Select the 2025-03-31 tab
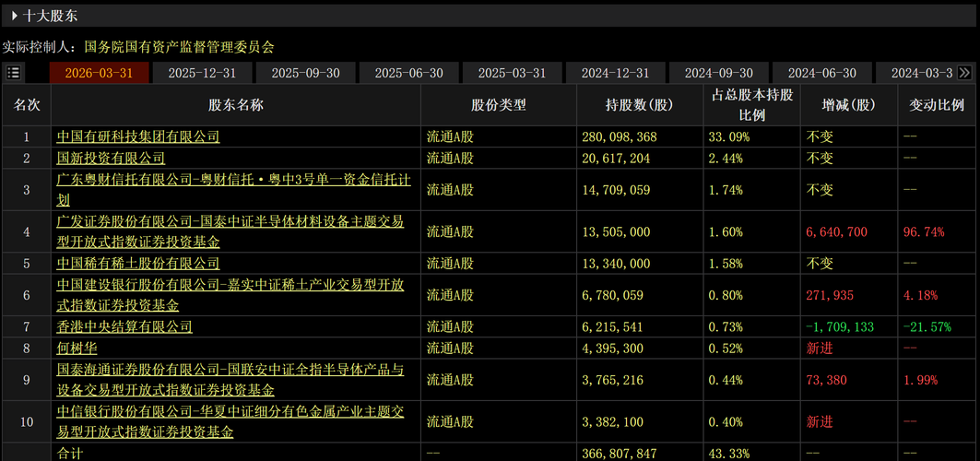This screenshot has width=980, height=461. 513,73
